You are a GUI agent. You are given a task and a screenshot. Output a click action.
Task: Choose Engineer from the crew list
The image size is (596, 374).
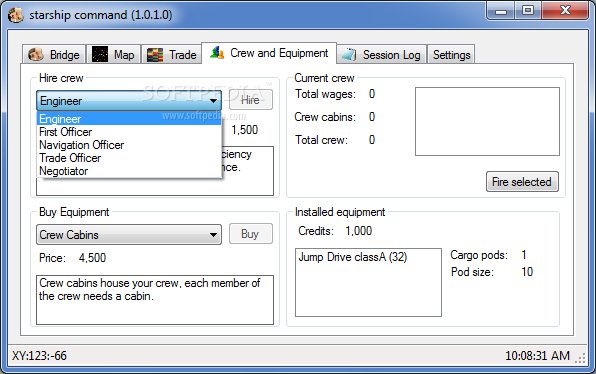(x=129, y=119)
